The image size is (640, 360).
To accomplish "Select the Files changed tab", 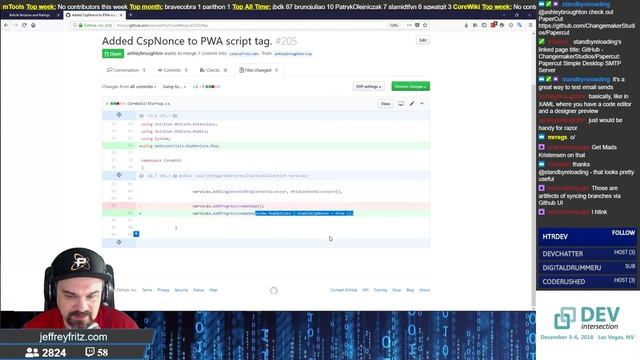I will [x=259, y=70].
